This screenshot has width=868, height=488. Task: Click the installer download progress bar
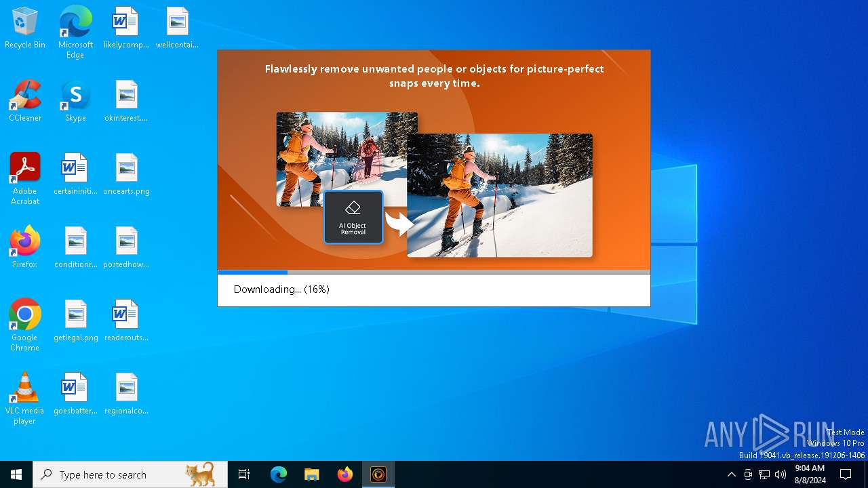(434, 272)
